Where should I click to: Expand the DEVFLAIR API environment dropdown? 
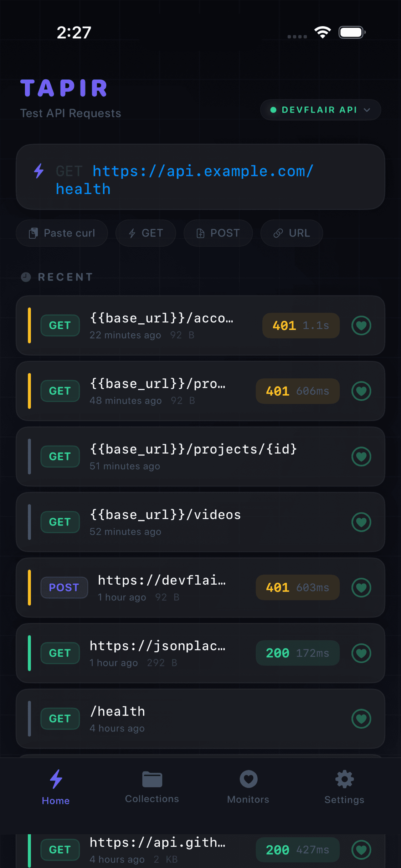click(x=320, y=110)
